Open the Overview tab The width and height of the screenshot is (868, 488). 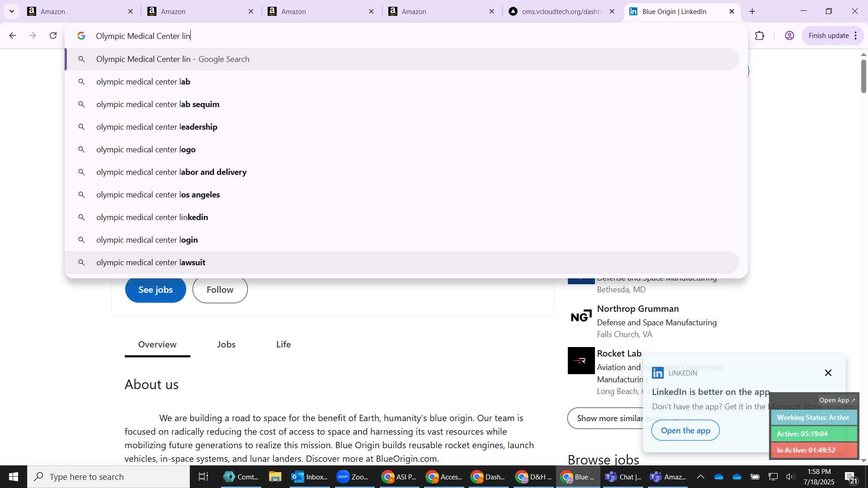[157, 344]
